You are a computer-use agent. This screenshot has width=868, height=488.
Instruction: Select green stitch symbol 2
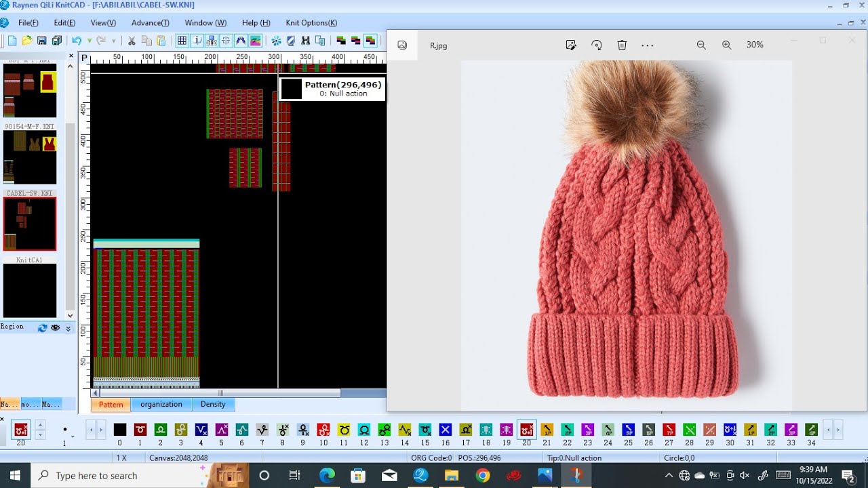(x=161, y=429)
